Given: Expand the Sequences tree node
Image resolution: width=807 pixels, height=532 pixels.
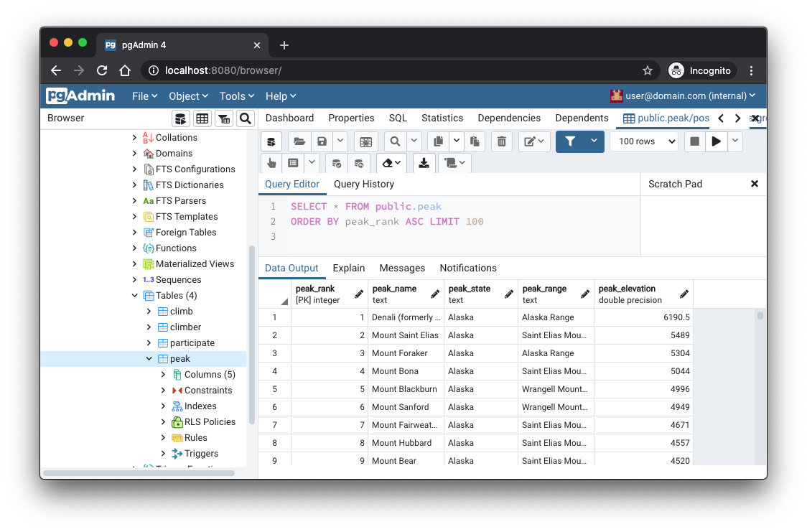Looking at the screenshot, I should point(134,280).
